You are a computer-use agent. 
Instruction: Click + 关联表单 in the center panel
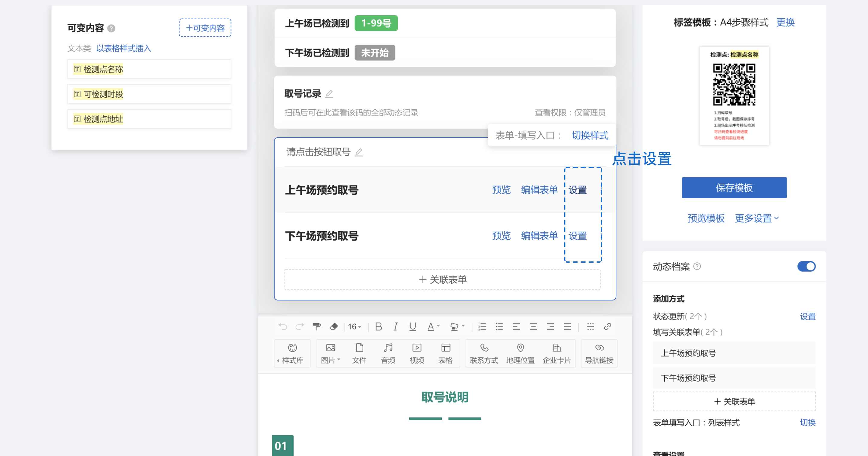[x=442, y=280]
